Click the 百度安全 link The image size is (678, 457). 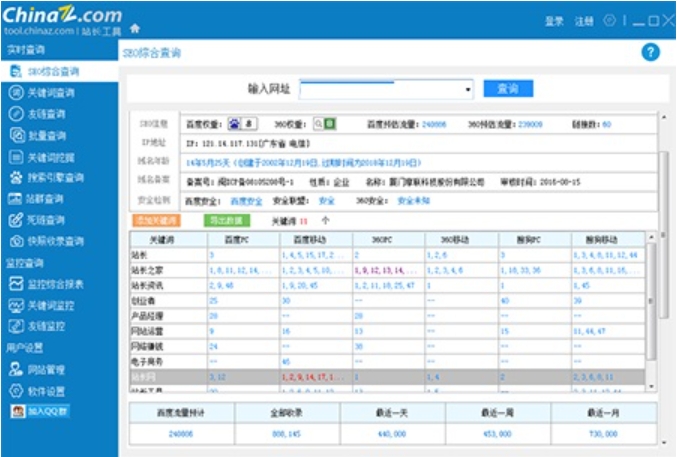(246, 201)
